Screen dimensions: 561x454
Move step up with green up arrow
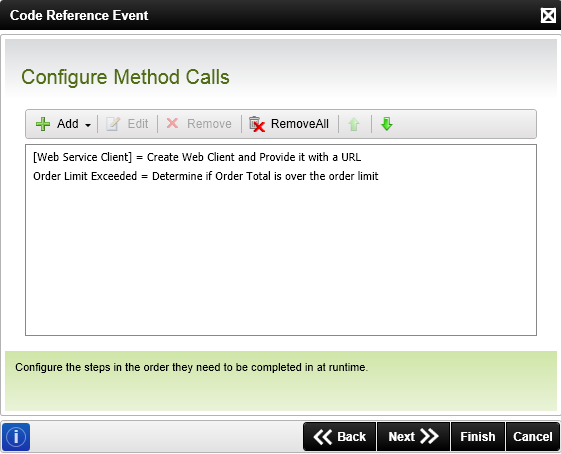[x=354, y=124]
